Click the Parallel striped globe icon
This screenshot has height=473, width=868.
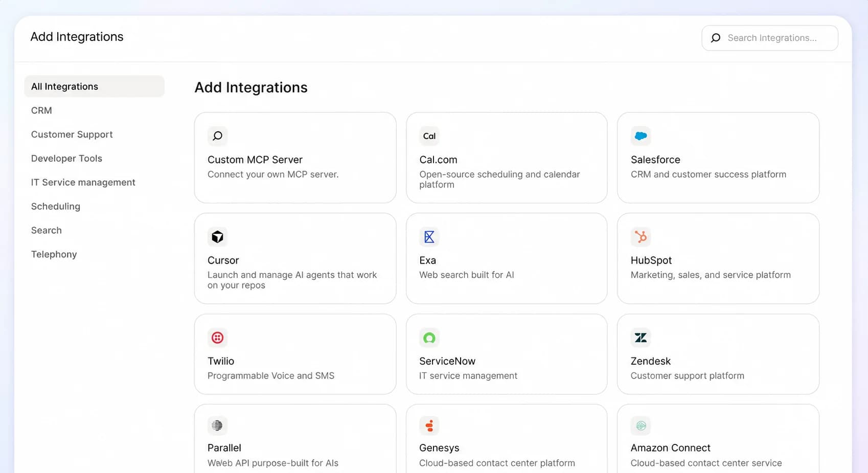click(x=217, y=425)
